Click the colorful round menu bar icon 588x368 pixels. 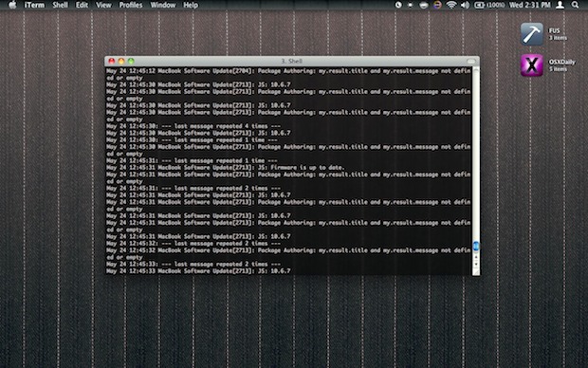(437, 5)
